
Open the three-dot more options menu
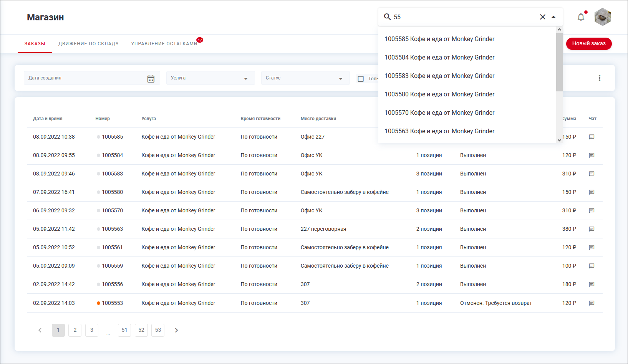coord(599,78)
